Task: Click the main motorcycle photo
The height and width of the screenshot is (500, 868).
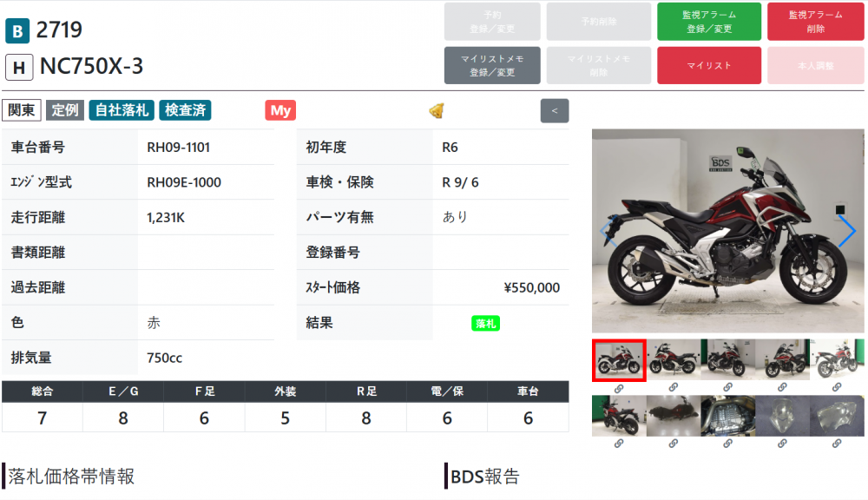Action: click(728, 231)
